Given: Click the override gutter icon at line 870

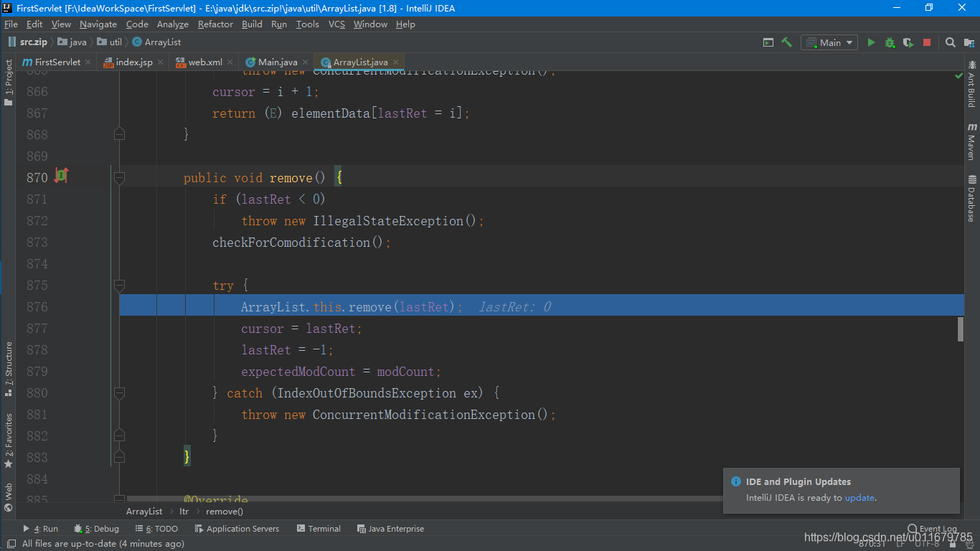Looking at the screenshot, I should [61, 174].
